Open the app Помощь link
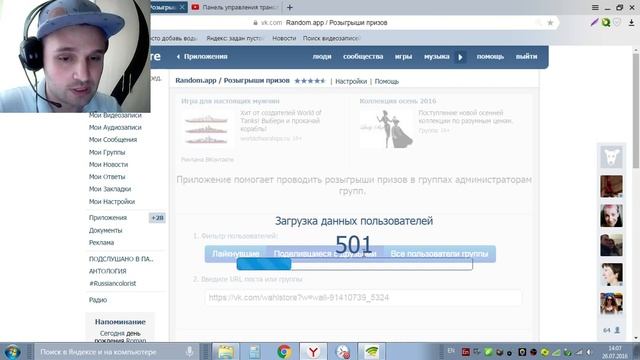 pyautogui.click(x=387, y=81)
